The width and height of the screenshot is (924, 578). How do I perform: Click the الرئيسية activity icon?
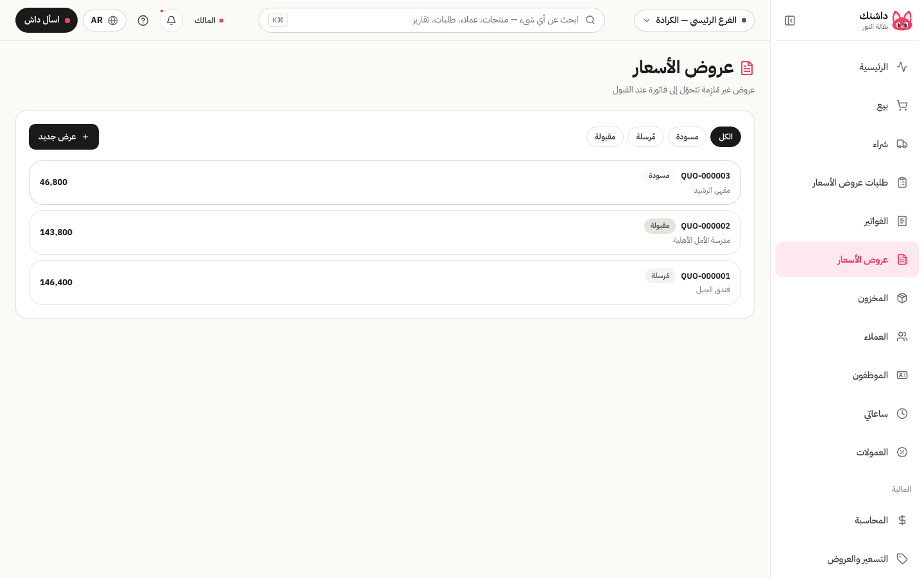click(x=902, y=67)
